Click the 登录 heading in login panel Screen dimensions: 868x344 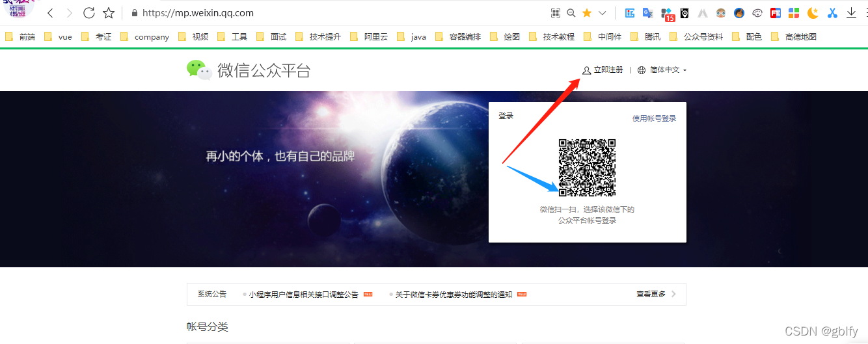point(506,116)
